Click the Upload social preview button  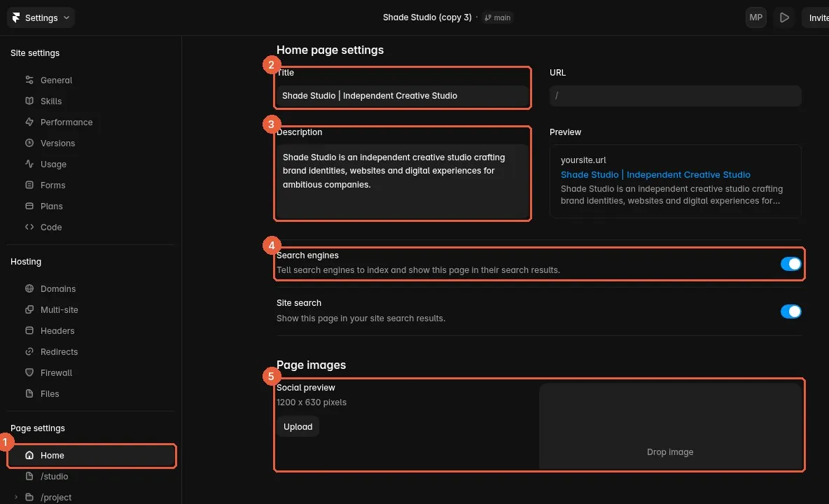pos(298,426)
